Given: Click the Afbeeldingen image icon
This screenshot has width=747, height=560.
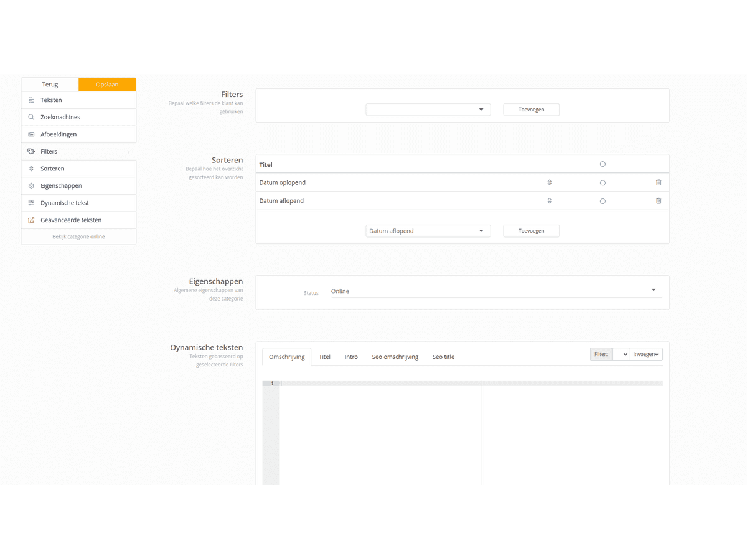Looking at the screenshot, I should pos(31,134).
